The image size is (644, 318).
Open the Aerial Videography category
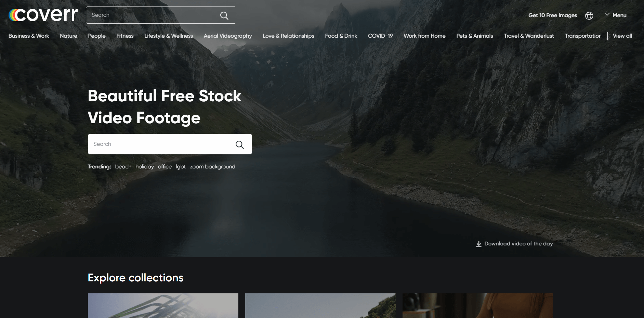point(228,36)
